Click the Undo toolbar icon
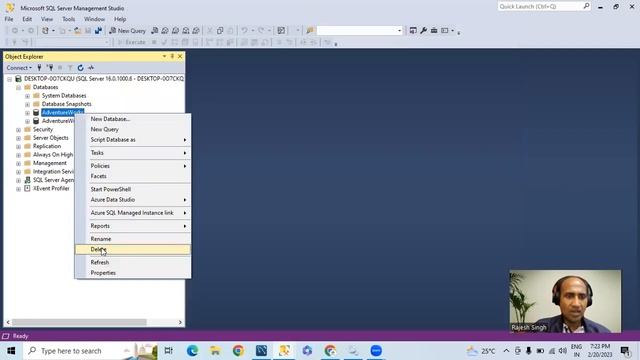The image size is (640, 360). 244,31
